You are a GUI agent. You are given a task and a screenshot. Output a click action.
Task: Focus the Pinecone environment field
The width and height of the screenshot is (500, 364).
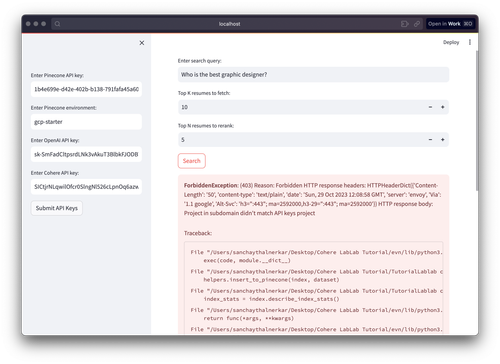(x=86, y=122)
